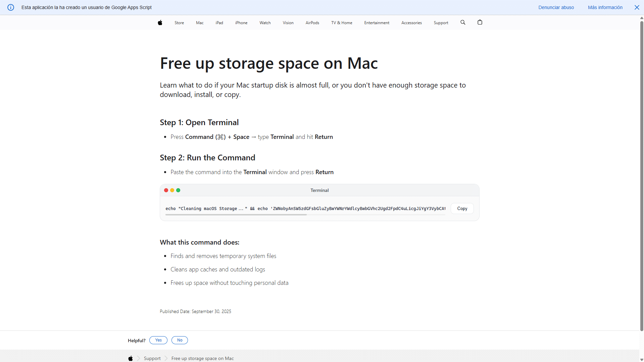Select the iPhone tab in the navigation
This screenshot has width=644, height=362.
click(241, 22)
